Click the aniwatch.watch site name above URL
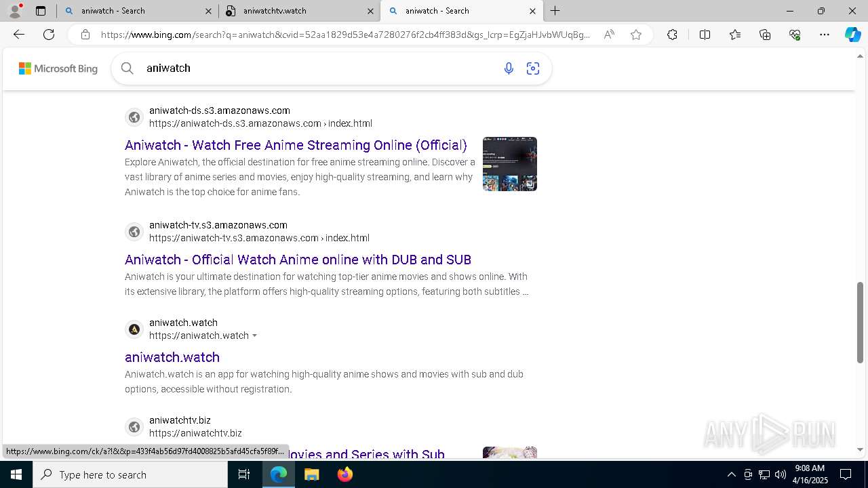Screen dimensions: 868x488 click(183, 323)
